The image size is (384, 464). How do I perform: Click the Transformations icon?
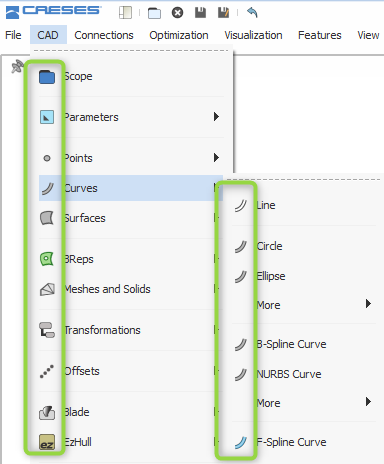tap(47, 330)
